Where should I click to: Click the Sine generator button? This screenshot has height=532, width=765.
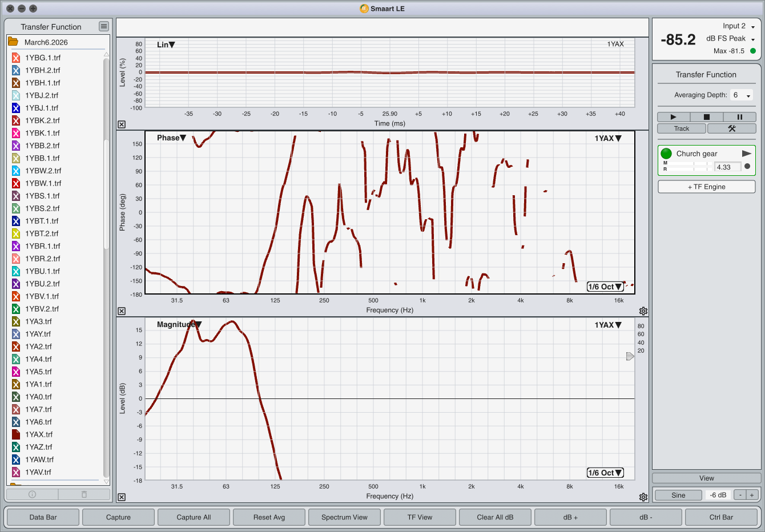678,495
